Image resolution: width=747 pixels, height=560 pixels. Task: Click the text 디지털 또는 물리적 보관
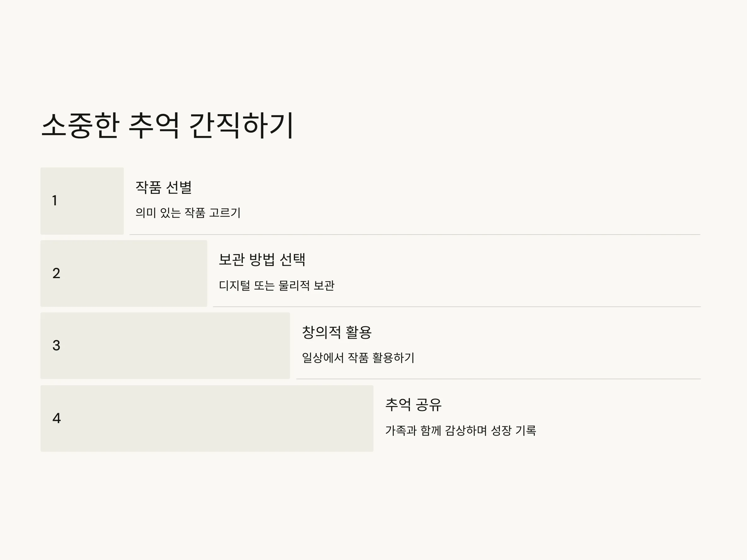click(277, 285)
